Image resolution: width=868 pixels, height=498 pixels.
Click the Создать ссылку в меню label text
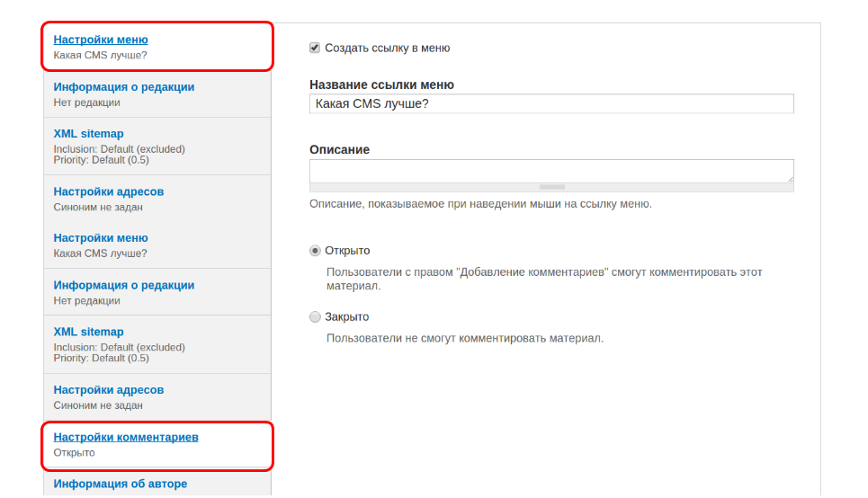pos(387,48)
